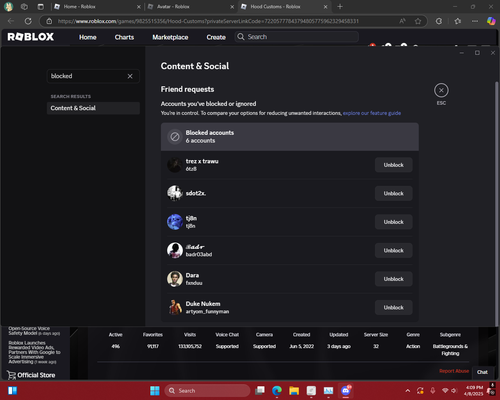Open the browser extensions icon
The image size is (500, 400).
click(439, 21)
